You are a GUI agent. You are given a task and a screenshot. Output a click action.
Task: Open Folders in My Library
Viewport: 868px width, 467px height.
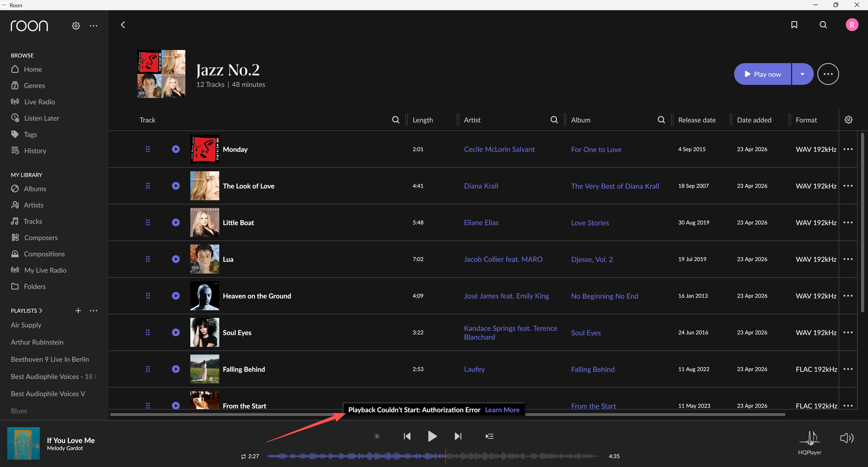pyautogui.click(x=28, y=286)
